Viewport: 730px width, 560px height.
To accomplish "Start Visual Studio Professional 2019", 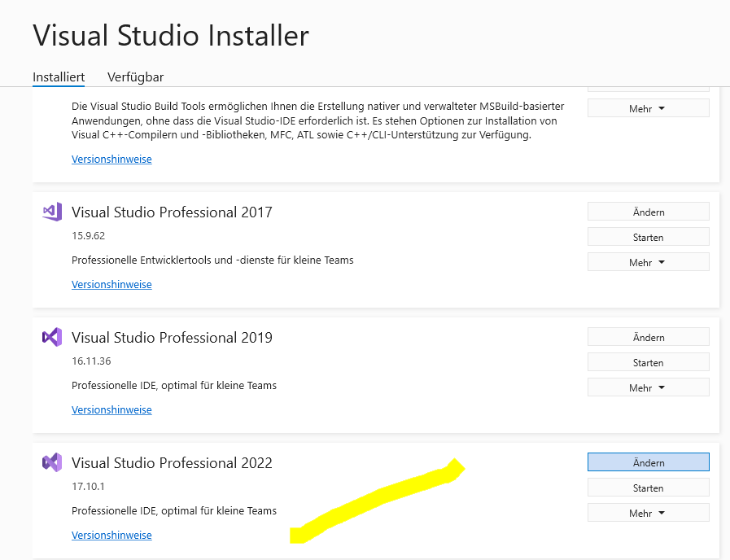I will tap(648, 362).
